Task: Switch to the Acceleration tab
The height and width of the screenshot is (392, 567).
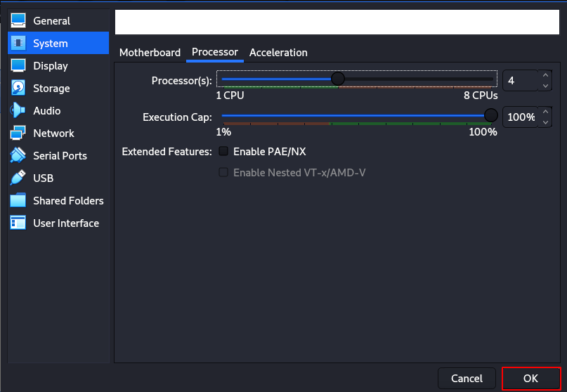Action: click(278, 53)
